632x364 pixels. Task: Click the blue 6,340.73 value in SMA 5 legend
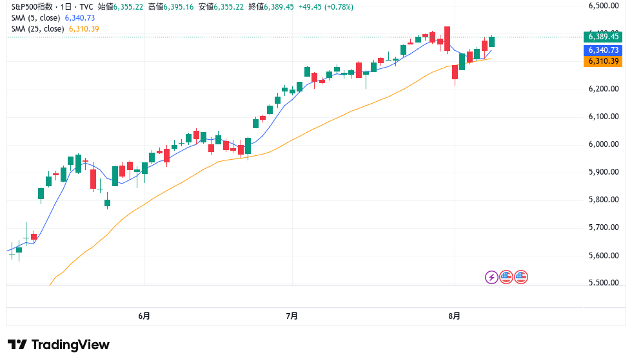pos(80,18)
